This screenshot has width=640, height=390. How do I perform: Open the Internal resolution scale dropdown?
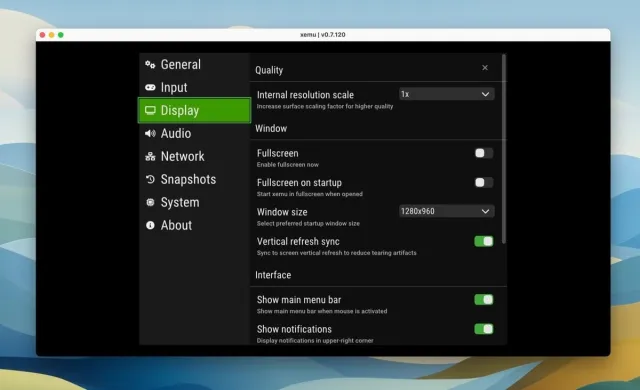click(446, 94)
